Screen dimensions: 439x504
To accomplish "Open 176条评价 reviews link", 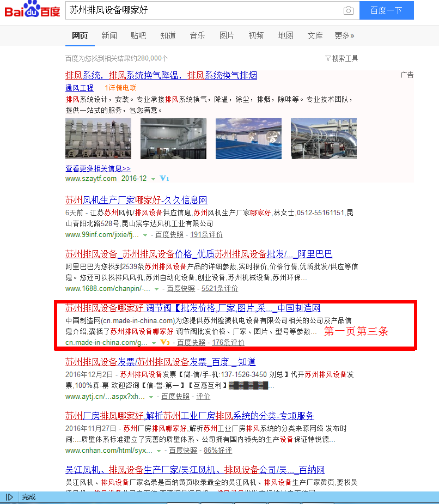I will pos(228,343).
